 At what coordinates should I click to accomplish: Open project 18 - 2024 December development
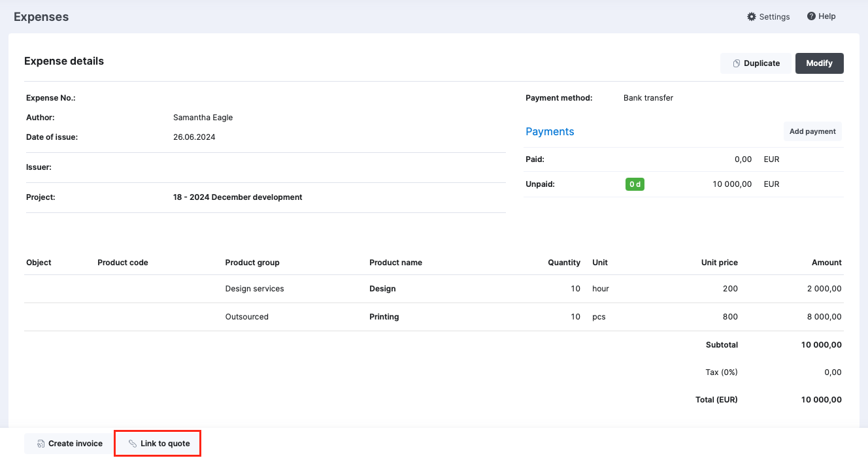point(237,197)
